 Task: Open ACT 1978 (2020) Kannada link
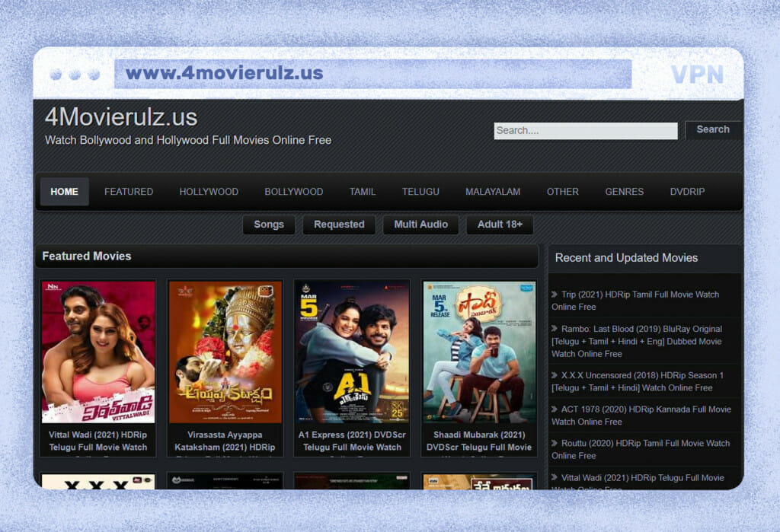click(641, 416)
